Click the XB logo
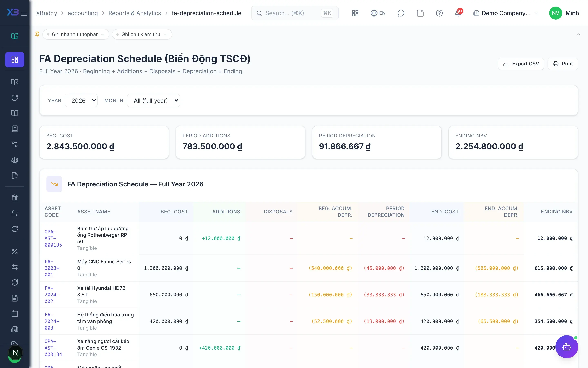The height and width of the screenshot is (368, 588). coord(12,12)
